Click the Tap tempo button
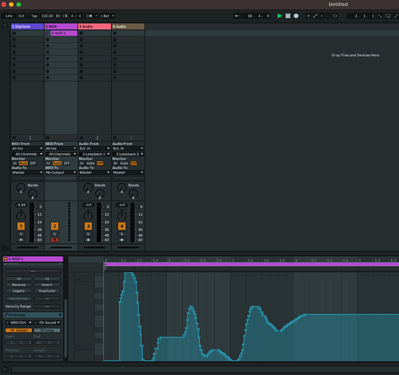The height and width of the screenshot is (375, 399). (x=34, y=16)
